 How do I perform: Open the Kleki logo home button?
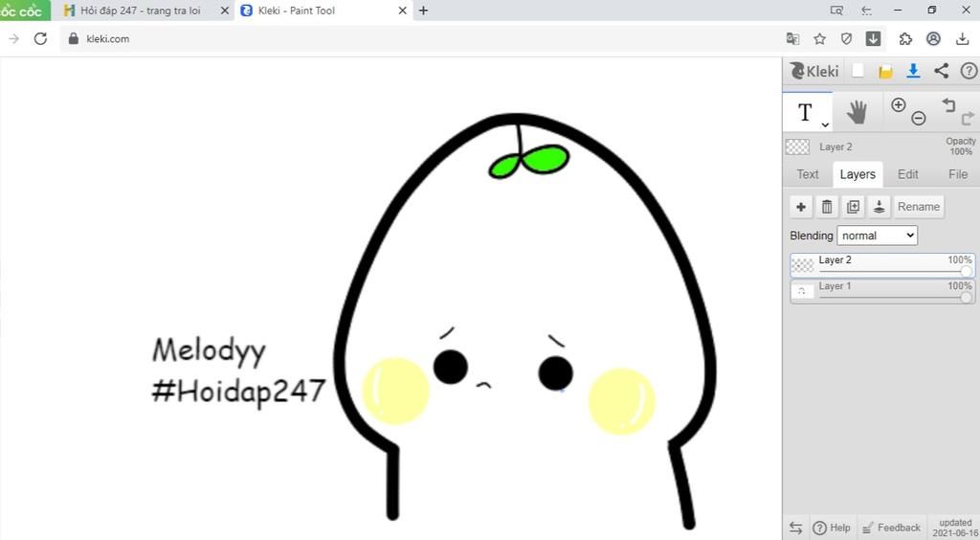tap(813, 71)
